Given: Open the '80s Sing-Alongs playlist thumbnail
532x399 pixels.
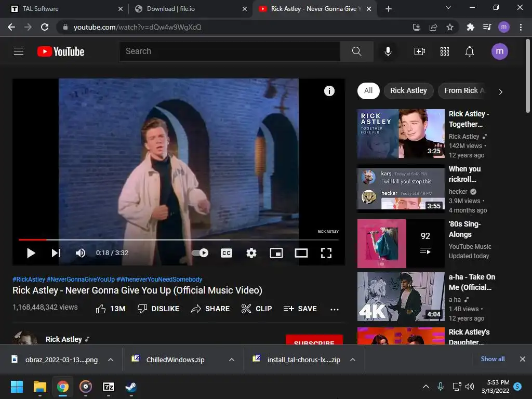Looking at the screenshot, I should pyautogui.click(x=401, y=243).
